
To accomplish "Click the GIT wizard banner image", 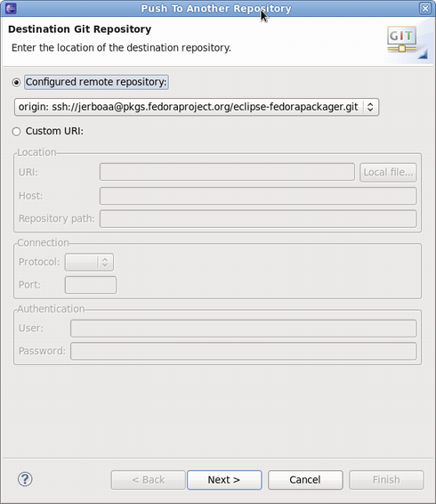I will point(407,42).
